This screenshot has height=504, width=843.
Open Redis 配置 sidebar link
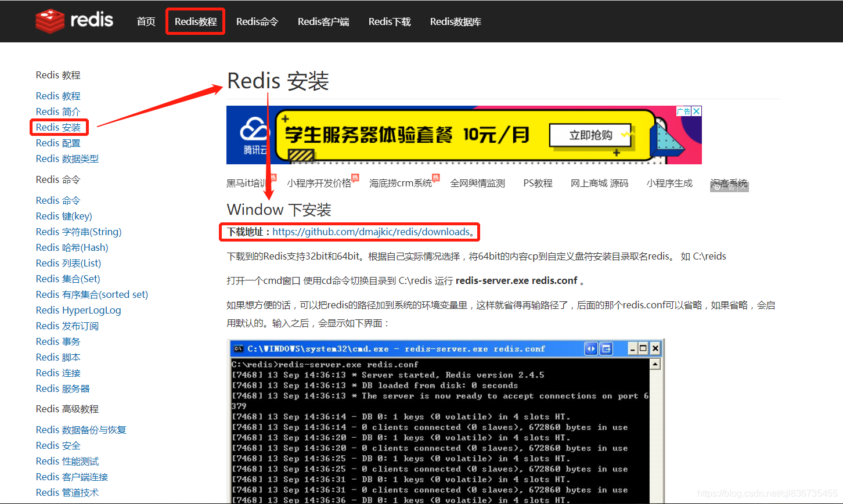point(58,143)
